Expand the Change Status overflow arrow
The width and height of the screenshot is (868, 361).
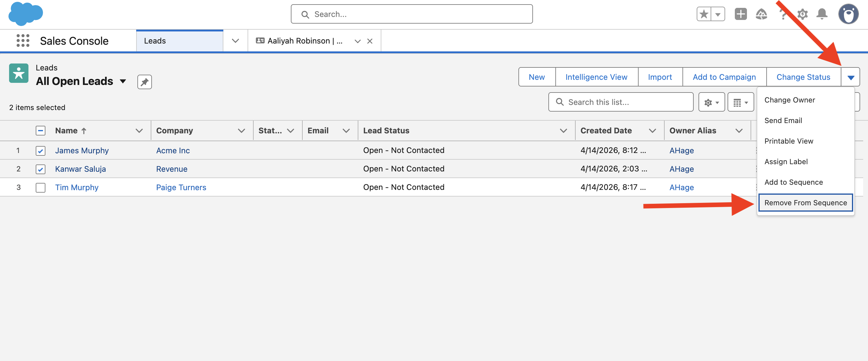click(851, 77)
